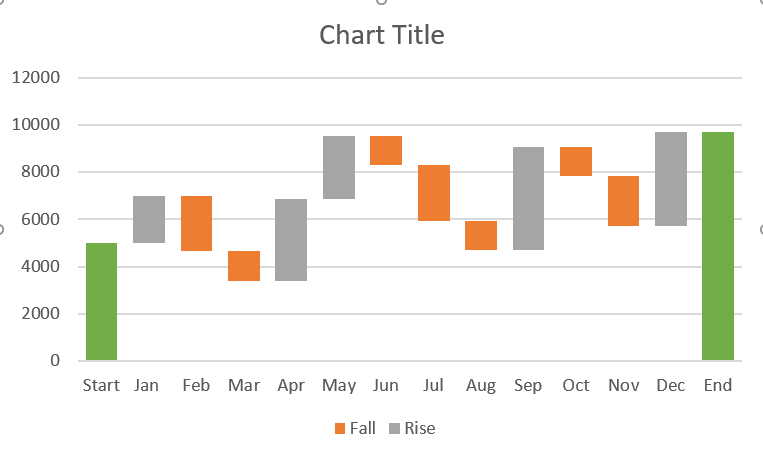Viewport: 763px width, 452px height.
Task: Click the gray Dec rise bar
Action: click(671, 179)
